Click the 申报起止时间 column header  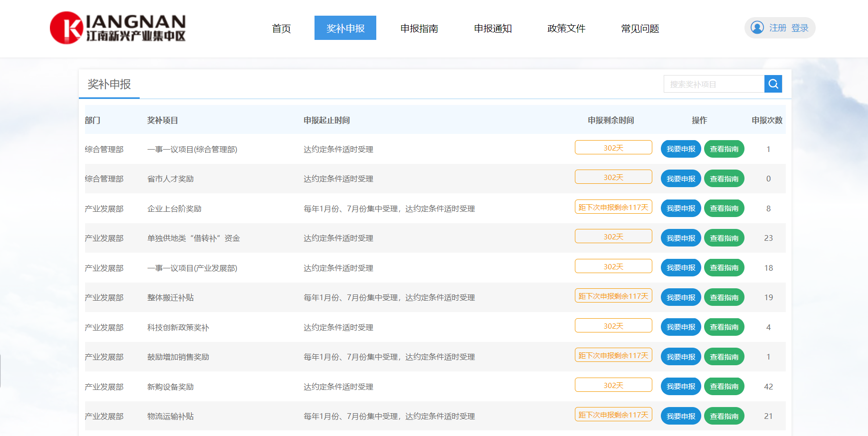click(x=327, y=120)
